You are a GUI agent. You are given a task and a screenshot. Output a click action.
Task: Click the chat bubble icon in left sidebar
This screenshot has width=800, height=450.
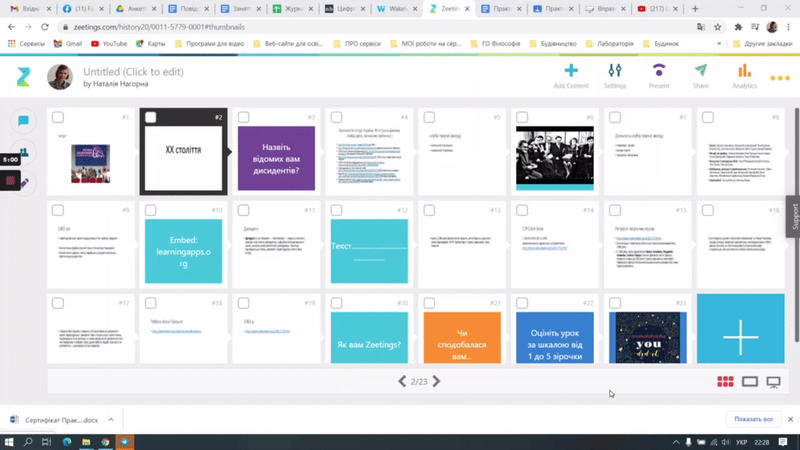[x=23, y=121]
